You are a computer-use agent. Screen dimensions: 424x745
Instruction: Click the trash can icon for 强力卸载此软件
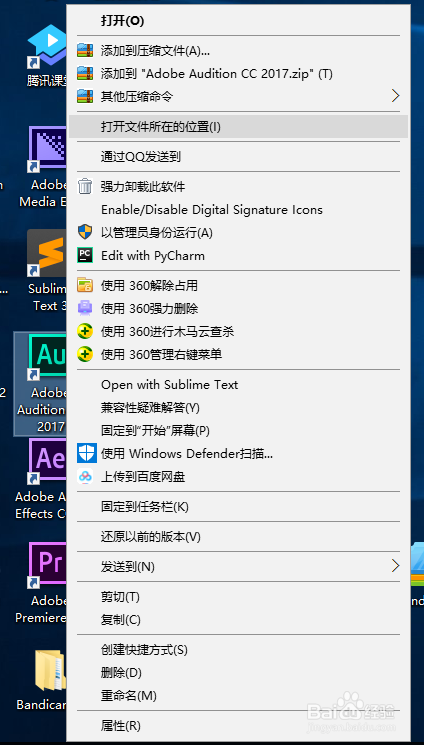85,186
